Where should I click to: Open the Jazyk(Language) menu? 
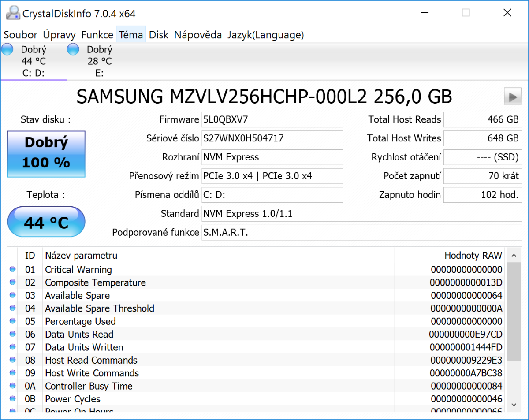coord(265,35)
